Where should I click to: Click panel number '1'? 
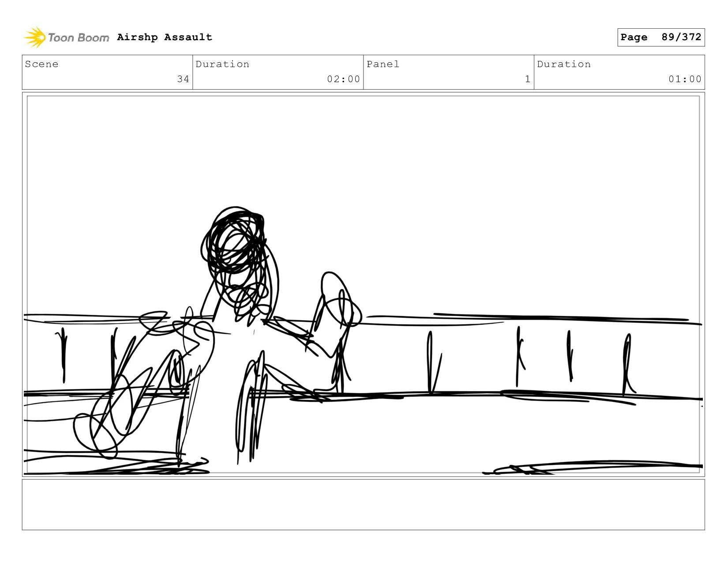pyautogui.click(x=527, y=79)
